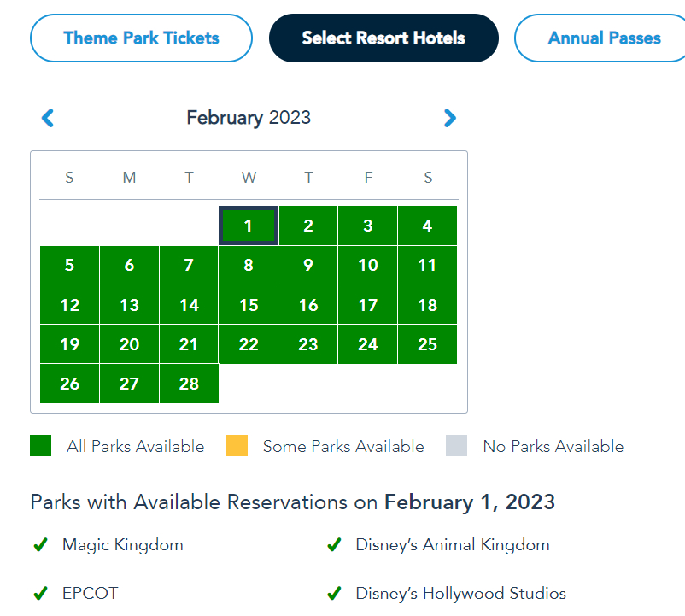Pick February 28 in calendar
Image resolution: width=685 pixels, height=616 pixels.
(189, 384)
